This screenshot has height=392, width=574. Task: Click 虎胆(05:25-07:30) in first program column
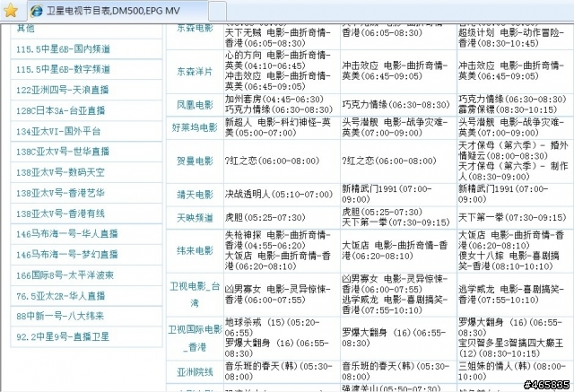[265, 218]
